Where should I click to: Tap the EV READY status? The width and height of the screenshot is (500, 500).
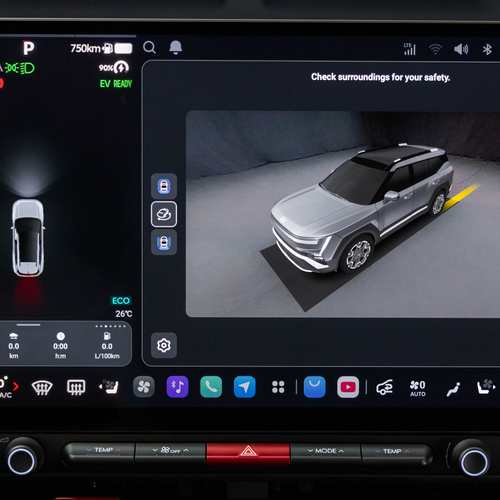pyautogui.click(x=116, y=84)
